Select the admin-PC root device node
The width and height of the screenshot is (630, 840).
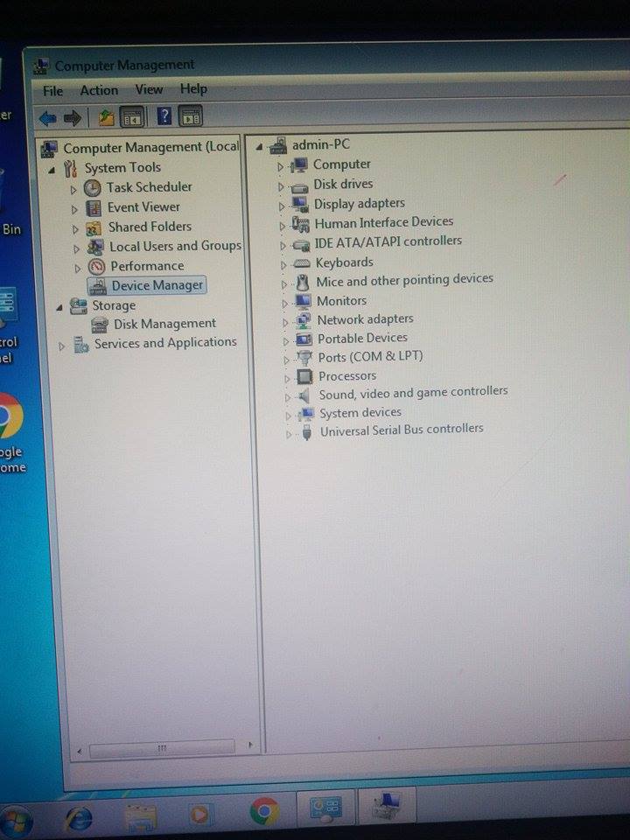point(320,144)
